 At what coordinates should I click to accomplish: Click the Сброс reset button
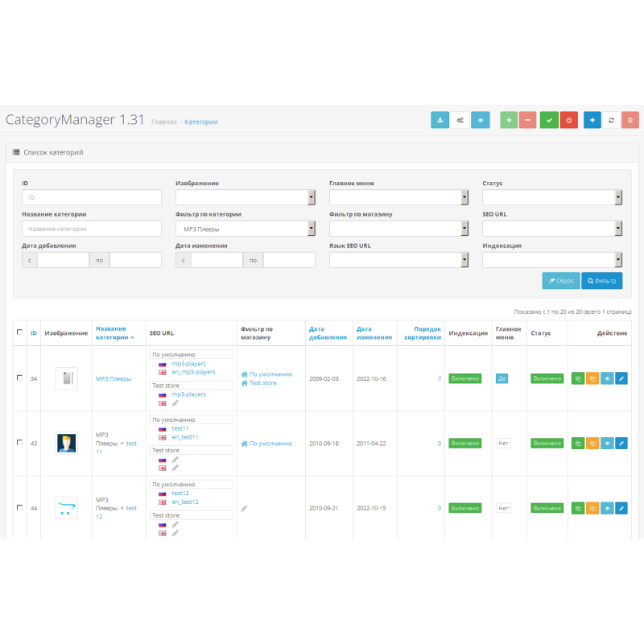[x=561, y=281]
